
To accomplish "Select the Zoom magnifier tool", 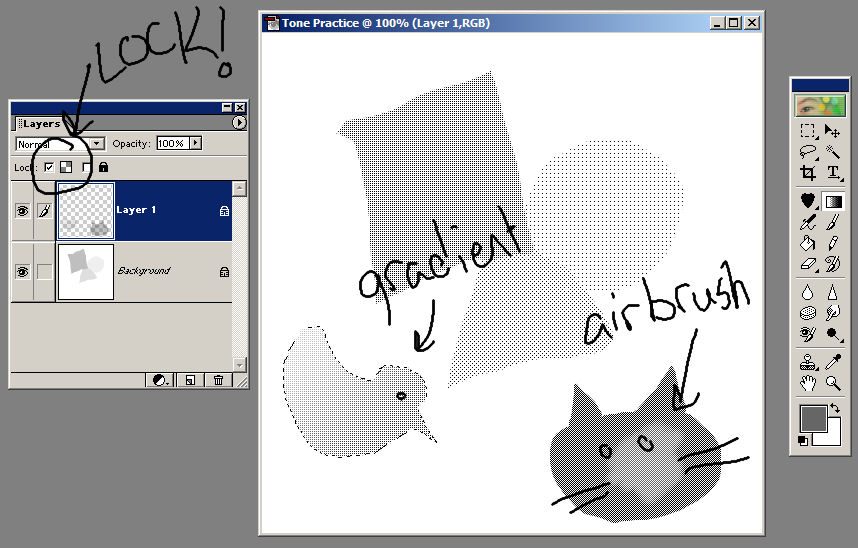I will pos(832,383).
